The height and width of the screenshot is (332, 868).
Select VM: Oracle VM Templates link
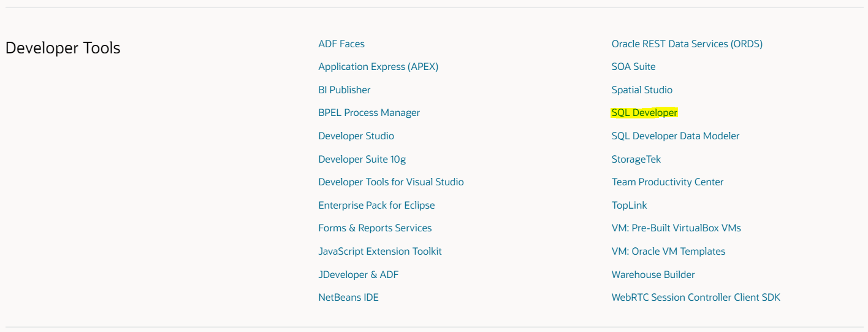pyautogui.click(x=668, y=251)
